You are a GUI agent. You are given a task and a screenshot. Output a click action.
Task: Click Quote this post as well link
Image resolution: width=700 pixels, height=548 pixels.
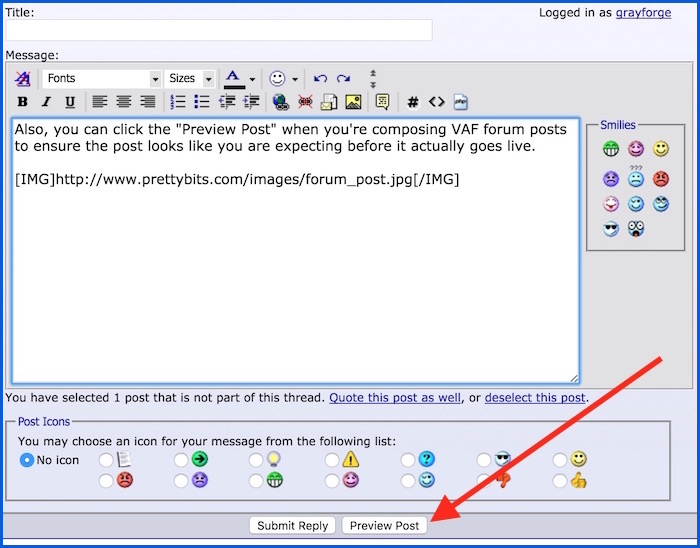[x=395, y=398]
